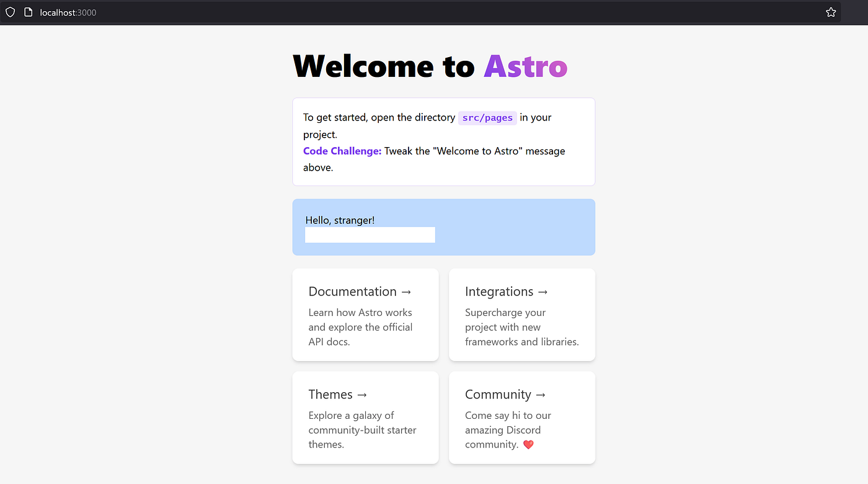Click the heart emoji in the Community card
The width and height of the screenshot is (868, 484).
pyautogui.click(x=528, y=444)
